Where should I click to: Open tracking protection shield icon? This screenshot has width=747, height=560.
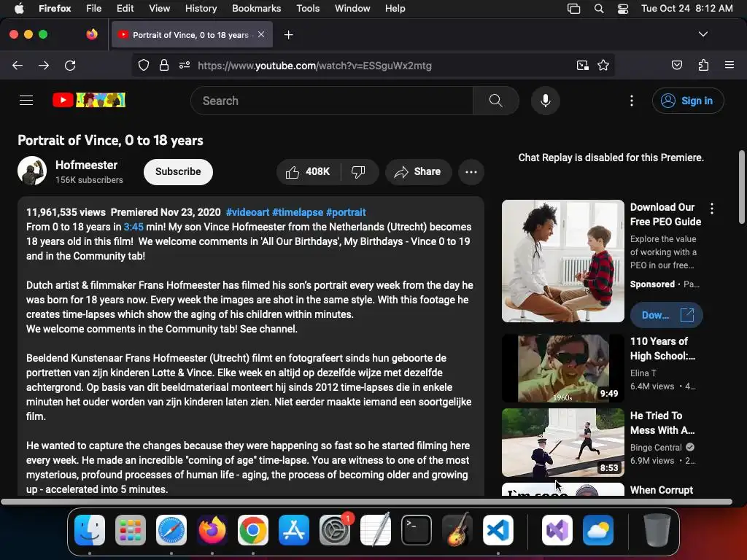(x=144, y=65)
